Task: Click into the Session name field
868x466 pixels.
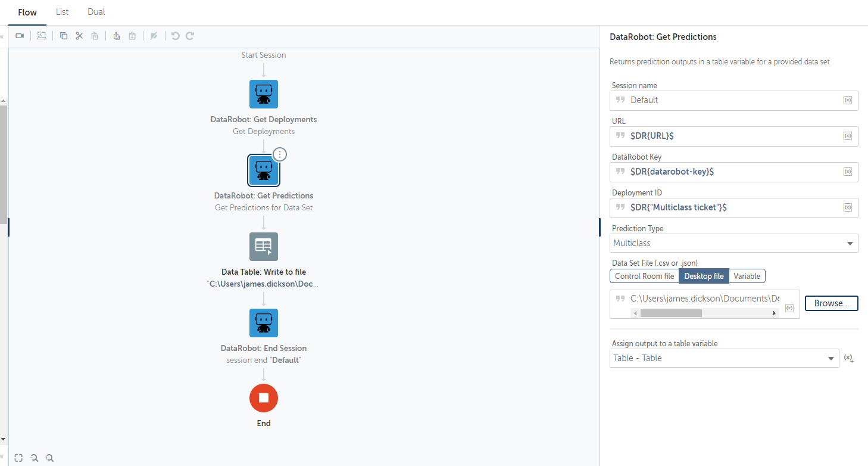Action: click(734, 100)
